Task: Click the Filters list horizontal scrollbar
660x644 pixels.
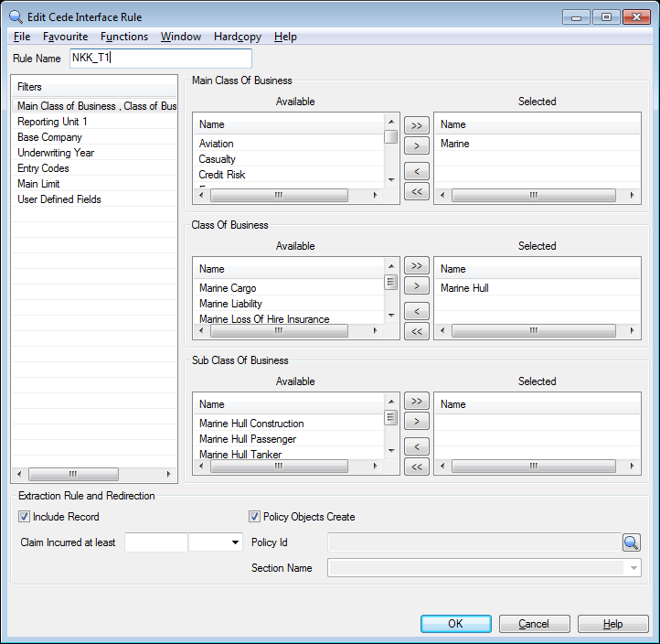Action: [x=94, y=475]
